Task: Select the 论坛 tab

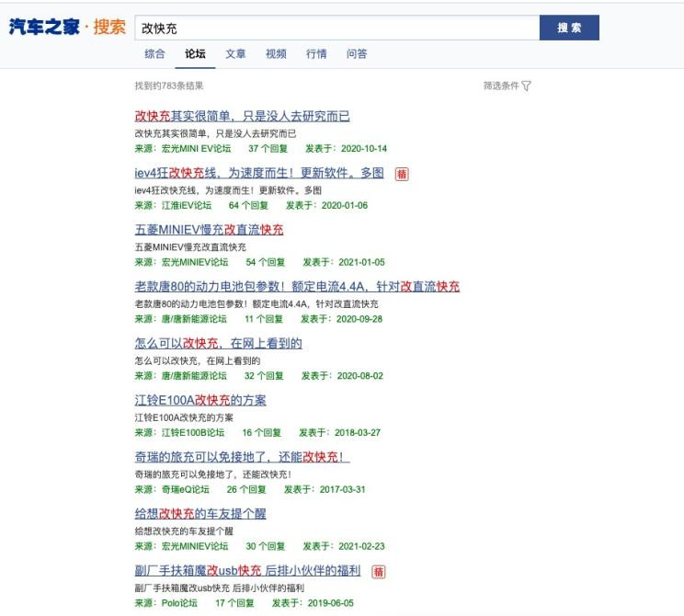Action: tap(195, 53)
